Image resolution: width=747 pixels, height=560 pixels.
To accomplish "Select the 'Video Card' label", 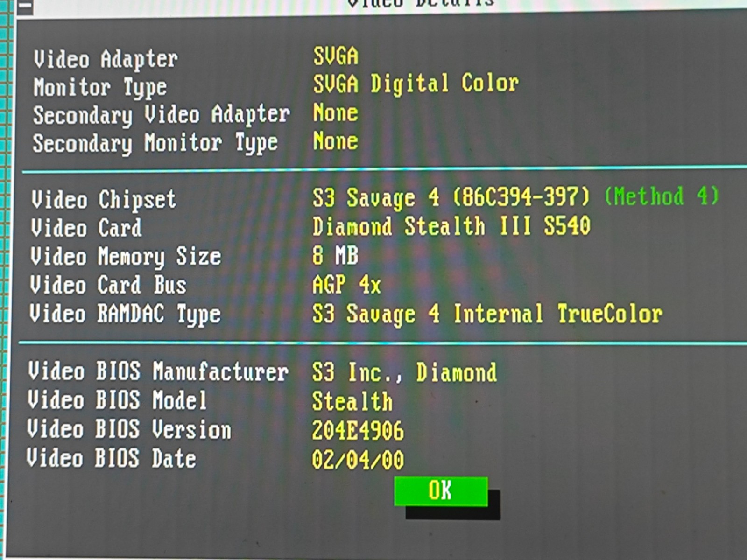I will 86,228.
